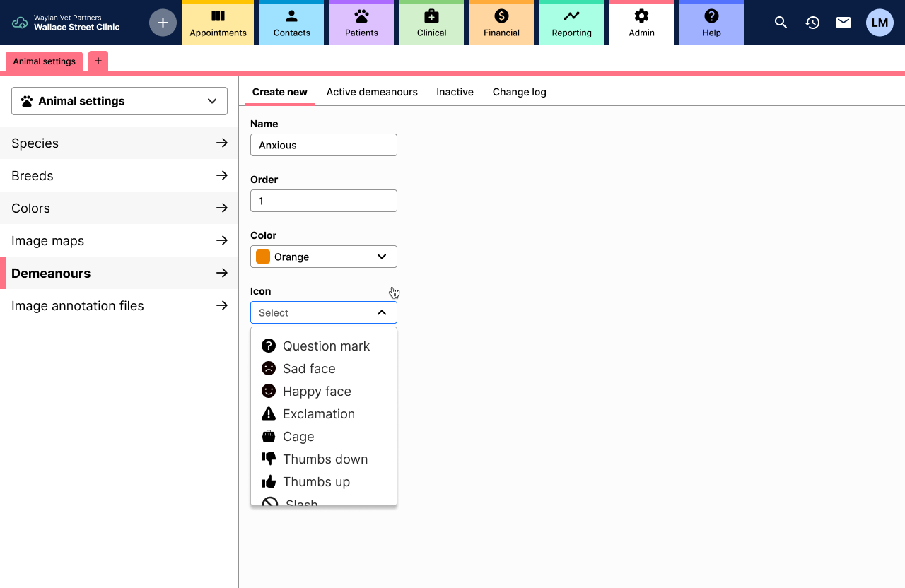905x588 pixels.
Task: Open the history clock icon
Action: point(812,23)
